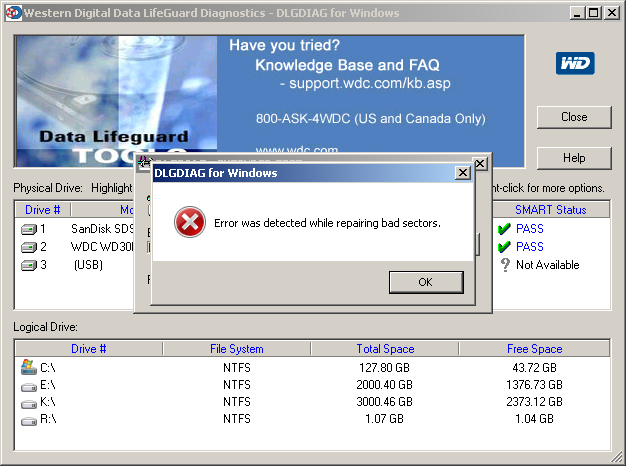Click the WD logo
Image resolution: width=626 pixels, height=466 pixels.
point(575,63)
